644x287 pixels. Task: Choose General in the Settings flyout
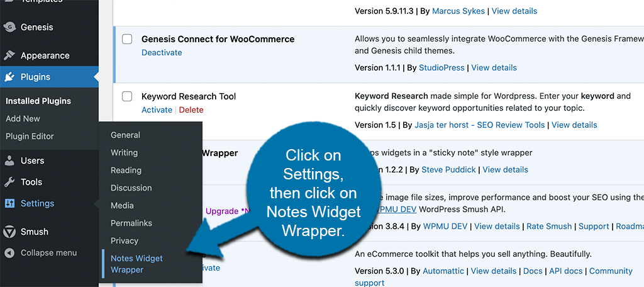tap(125, 135)
